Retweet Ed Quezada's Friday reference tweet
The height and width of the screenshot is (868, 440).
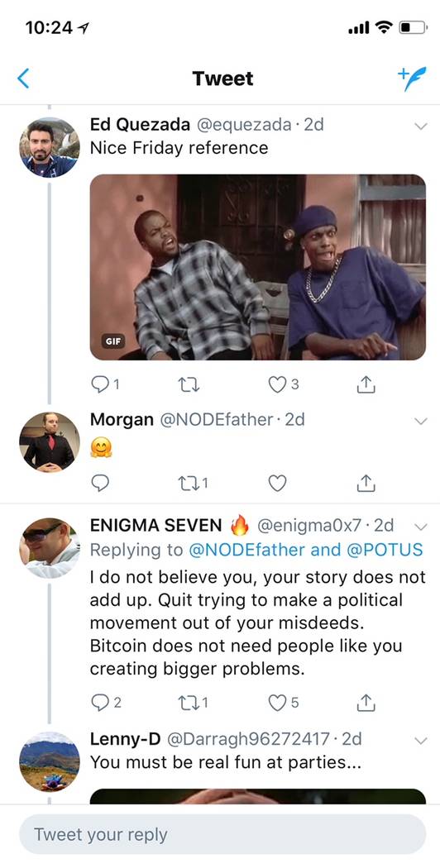coord(189,384)
